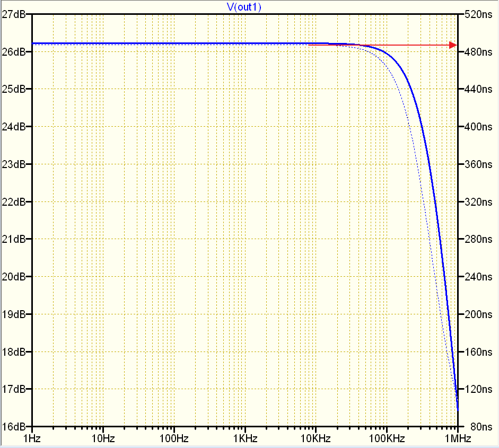Click the 480ns right axis label

[478, 52]
